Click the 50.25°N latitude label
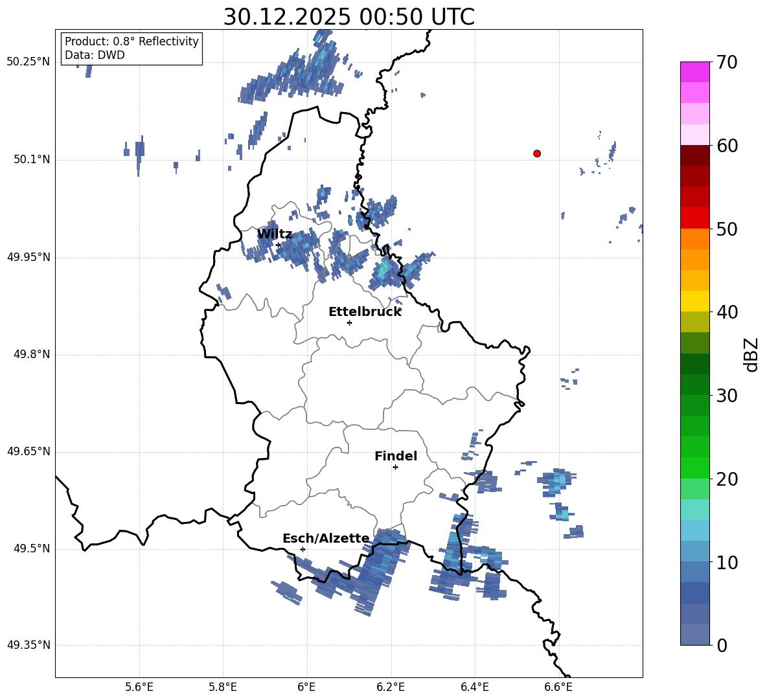This screenshot has height=700, width=767. tap(29, 62)
